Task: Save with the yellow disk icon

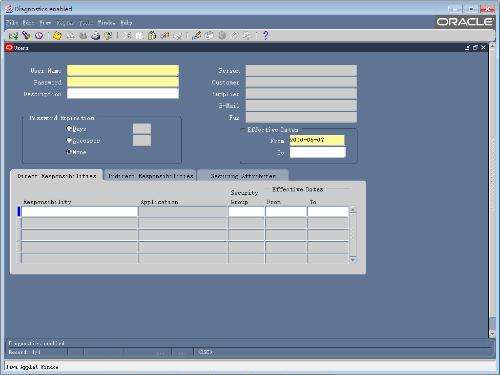Action: point(57,35)
